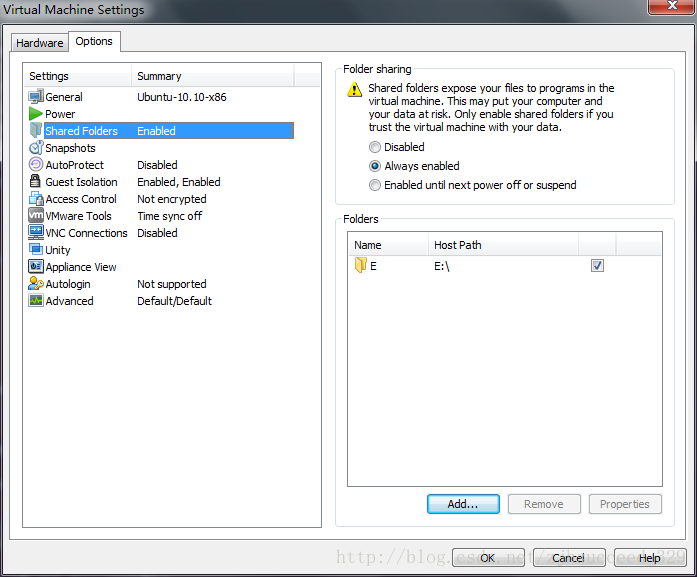Screen dimensions: 697x577
Task: Open the Help button
Action: coord(650,558)
